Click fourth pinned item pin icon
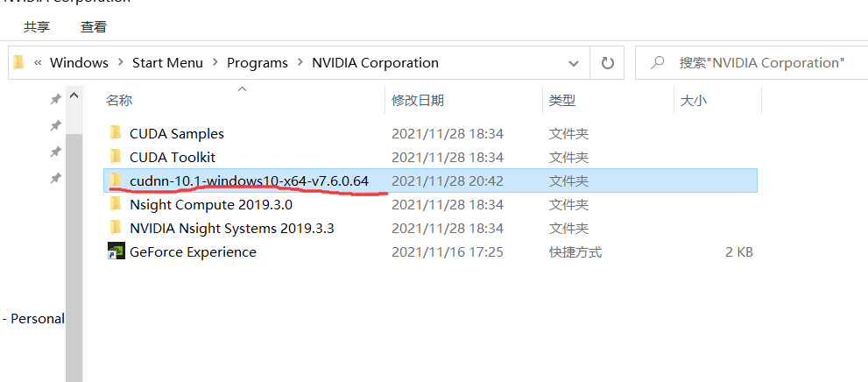 pyautogui.click(x=55, y=178)
